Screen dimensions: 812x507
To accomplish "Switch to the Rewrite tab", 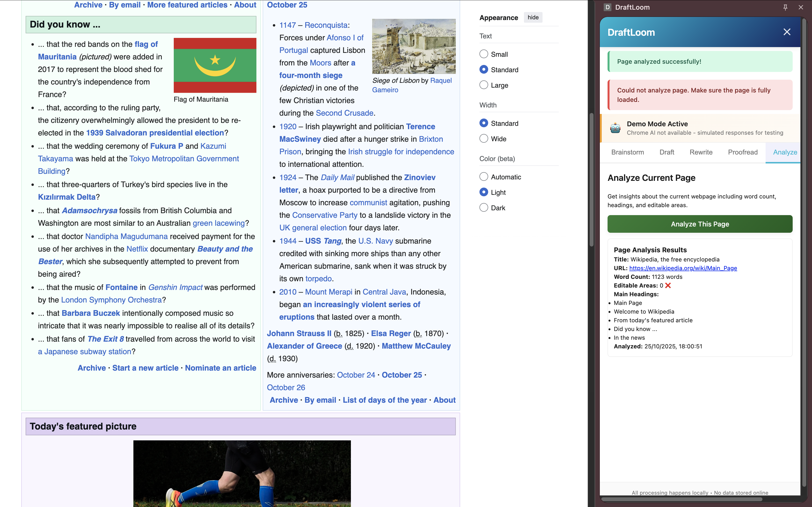I will click(x=701, y=152).
